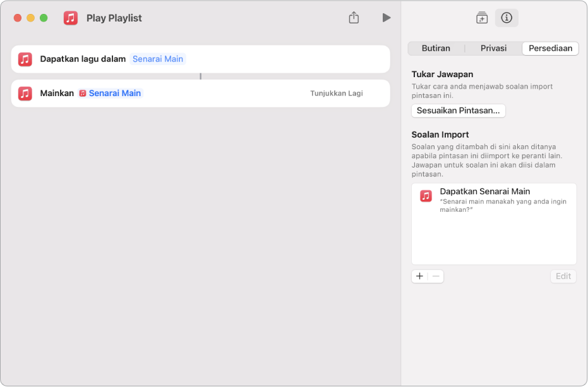Add an import question with plus button
Viewport: 588px width, 387px height.
[419, 276]
